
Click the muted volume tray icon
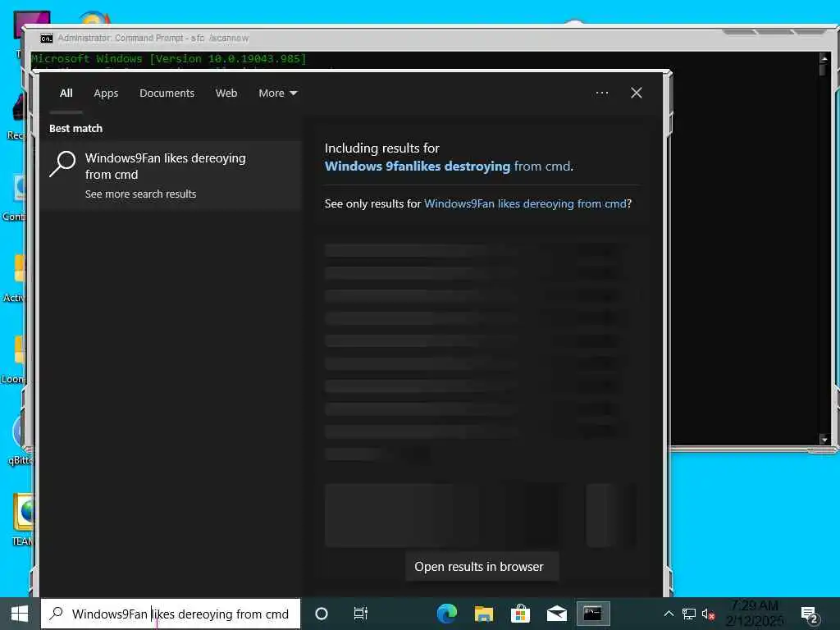coord(708,614)
